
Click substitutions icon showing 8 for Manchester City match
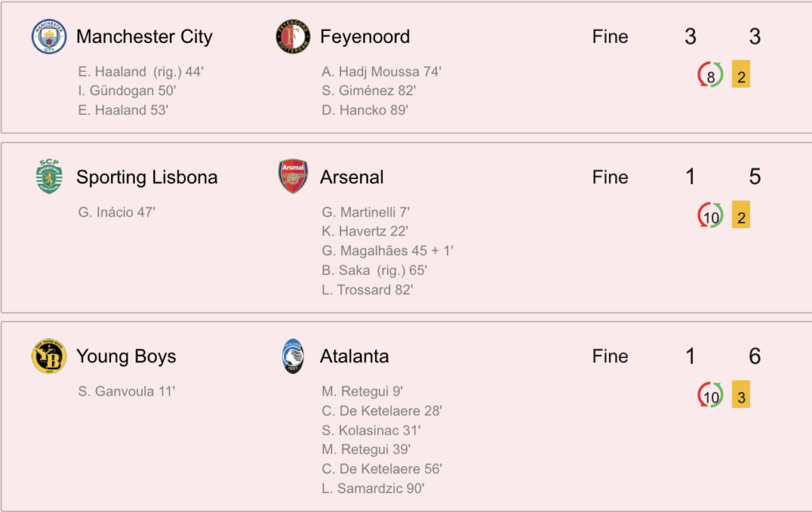tap(710, 75)
